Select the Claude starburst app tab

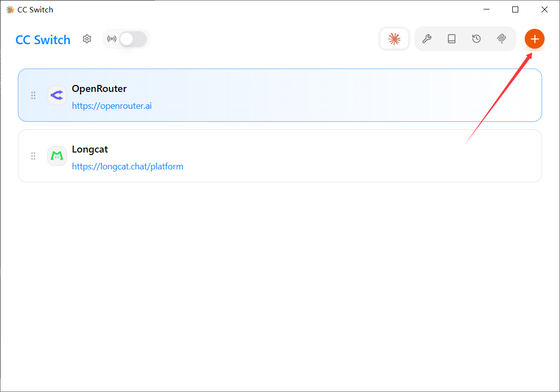click(x=395, y=39)
